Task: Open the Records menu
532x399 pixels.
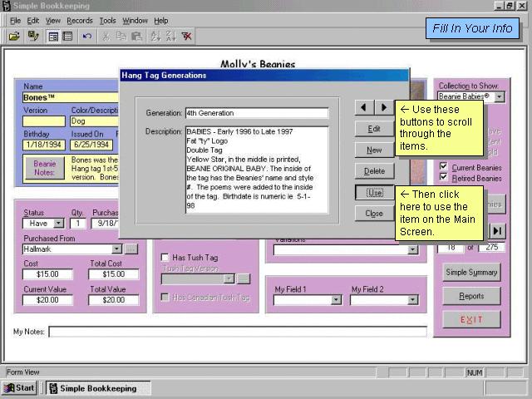Action: (80, 20)
